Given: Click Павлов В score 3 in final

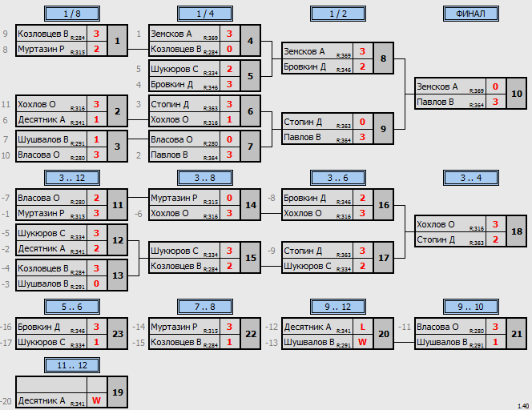Looking at the screenshot, I should [x=495, y=102].
